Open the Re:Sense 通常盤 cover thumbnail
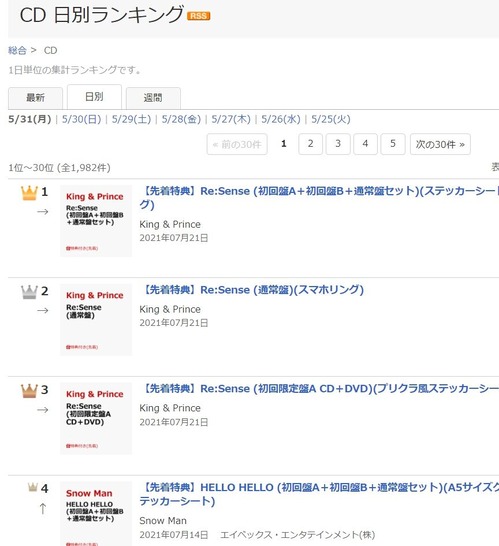Viewport: 499px width, 546px height. 96,320
